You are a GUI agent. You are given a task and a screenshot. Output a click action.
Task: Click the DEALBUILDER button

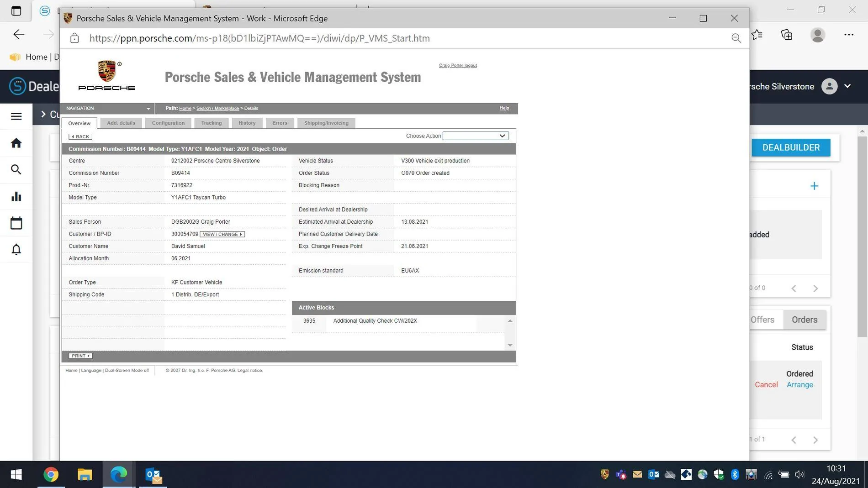point(791,148)
